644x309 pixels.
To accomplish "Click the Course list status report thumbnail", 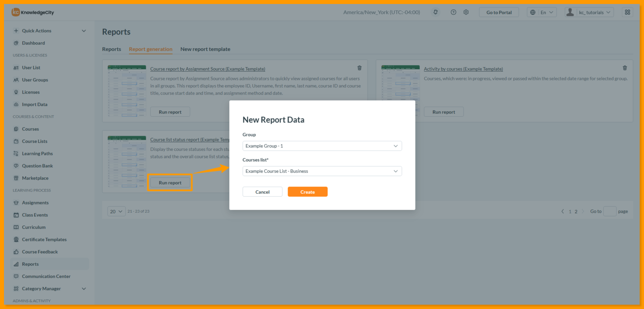I will point(127,162).
